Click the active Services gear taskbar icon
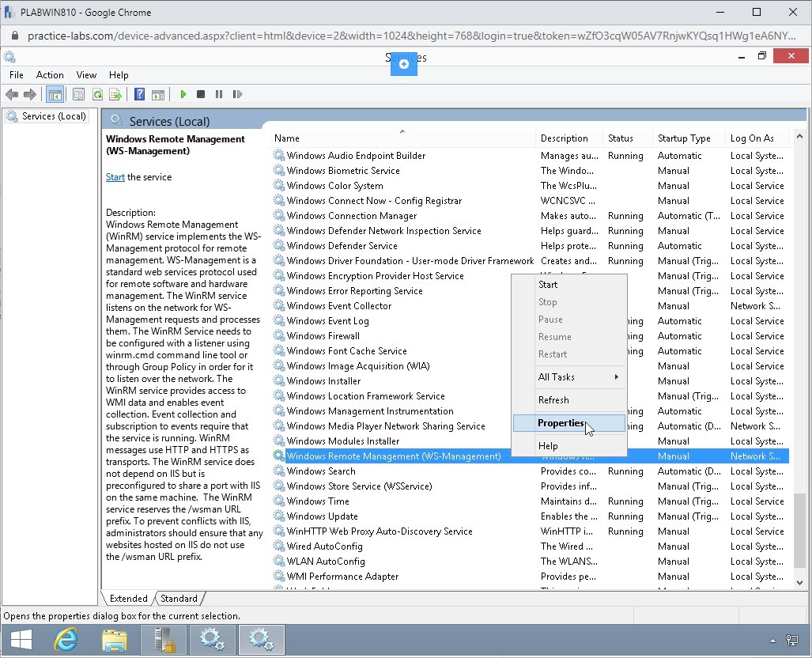The width and height of the screenshot is (812, 658). click(261, 640)
